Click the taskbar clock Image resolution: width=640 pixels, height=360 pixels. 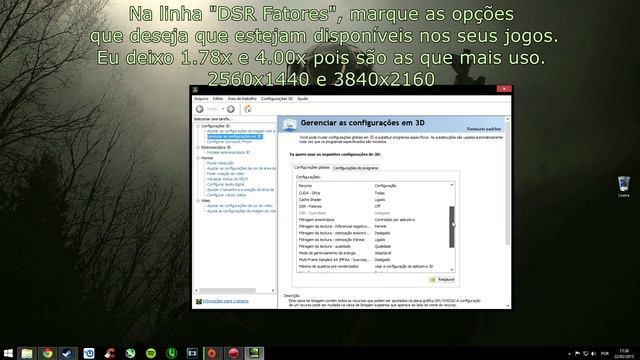624,353
